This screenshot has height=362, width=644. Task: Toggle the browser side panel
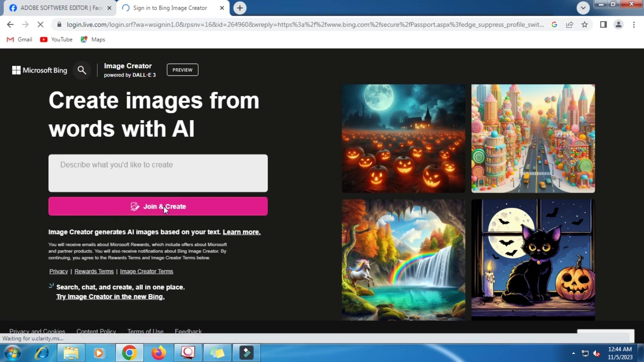pyautogui.click(x=603, y=24)
